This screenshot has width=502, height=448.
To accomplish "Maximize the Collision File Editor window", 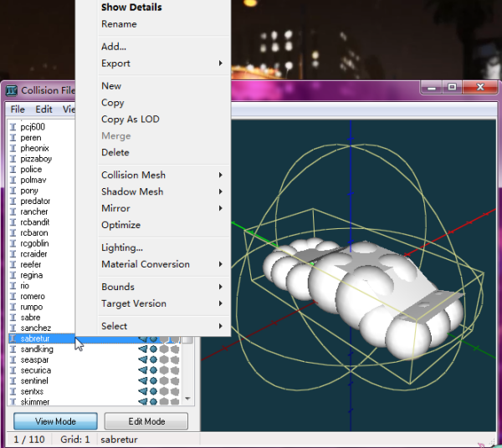I will coord(452,87).
